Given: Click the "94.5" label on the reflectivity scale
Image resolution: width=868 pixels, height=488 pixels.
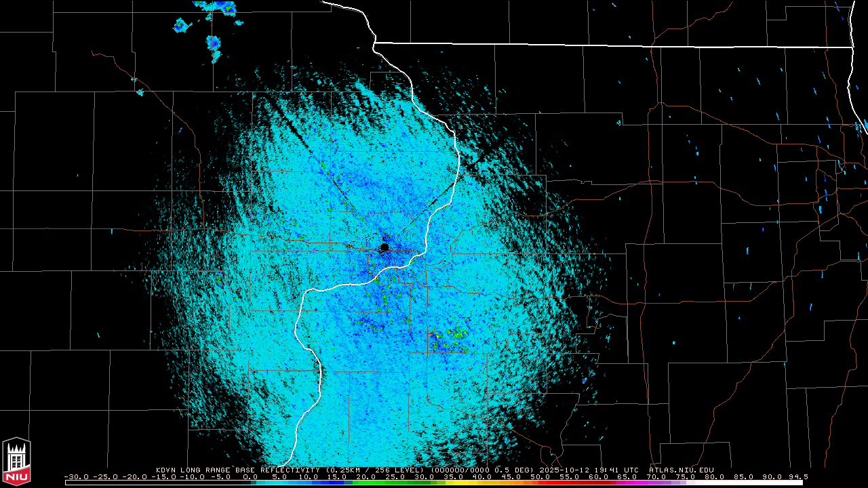Looking at the screenshot, I should 797,476.
